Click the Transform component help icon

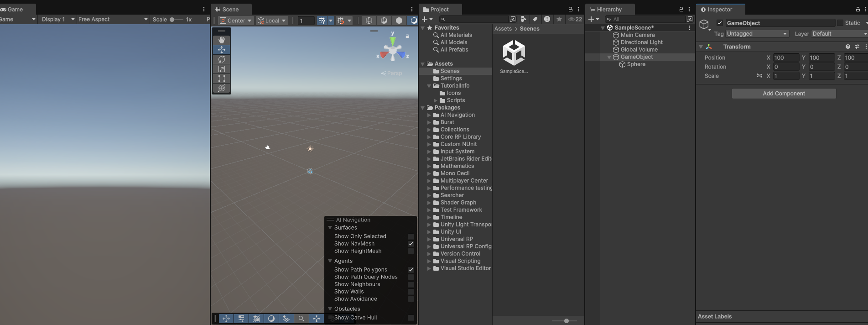(848, 47)
